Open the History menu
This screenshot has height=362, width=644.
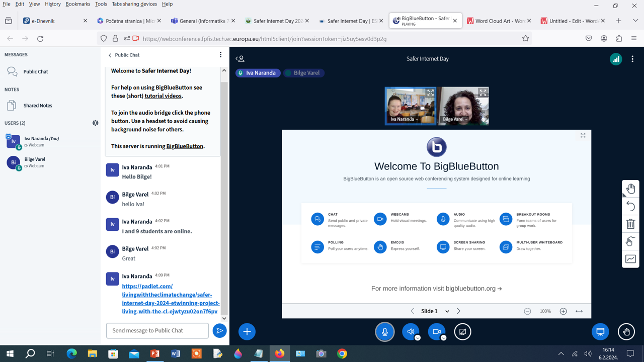(x=52, y=4)
